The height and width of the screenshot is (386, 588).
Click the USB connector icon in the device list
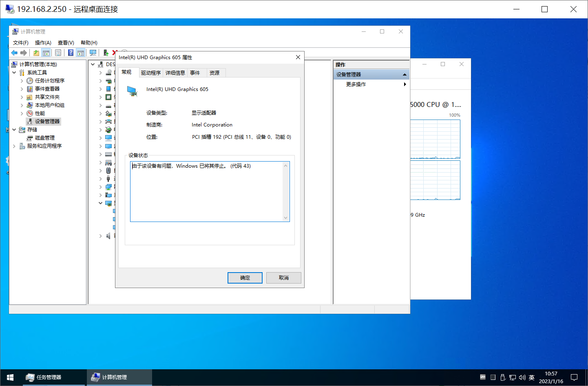coord(108,179)
